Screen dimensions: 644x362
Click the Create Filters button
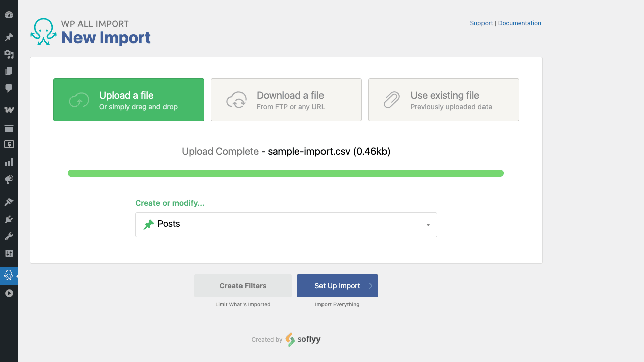(x=243, y=286)
